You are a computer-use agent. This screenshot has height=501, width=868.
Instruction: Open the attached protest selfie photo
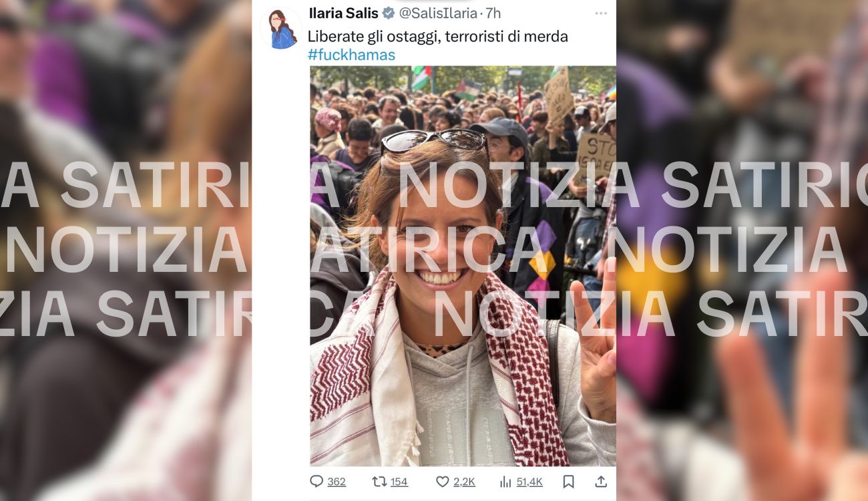click(x=463, y=266)
